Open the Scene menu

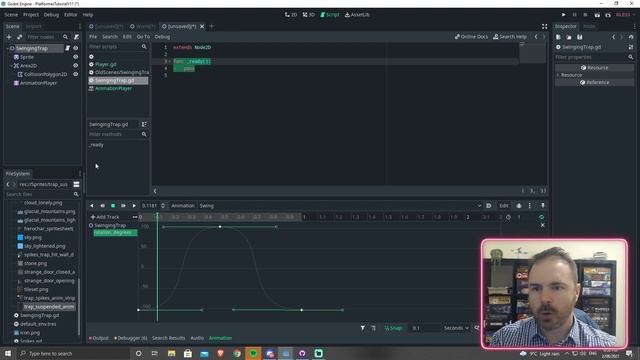coord(11,15)
